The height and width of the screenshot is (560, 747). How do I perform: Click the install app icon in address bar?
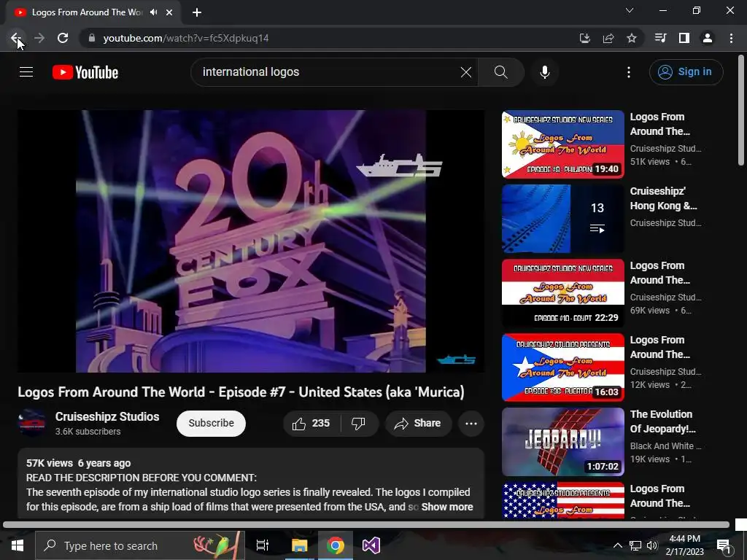click(584, 38)
